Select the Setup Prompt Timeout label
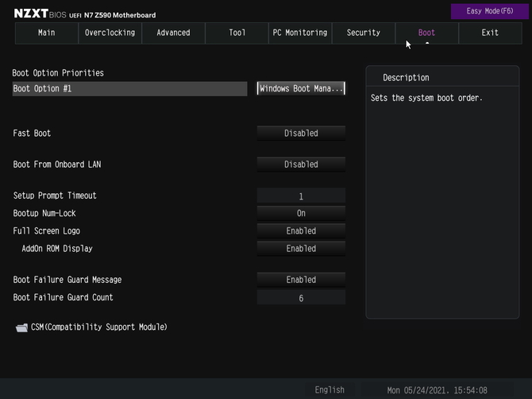 click(x=55, y=196)
